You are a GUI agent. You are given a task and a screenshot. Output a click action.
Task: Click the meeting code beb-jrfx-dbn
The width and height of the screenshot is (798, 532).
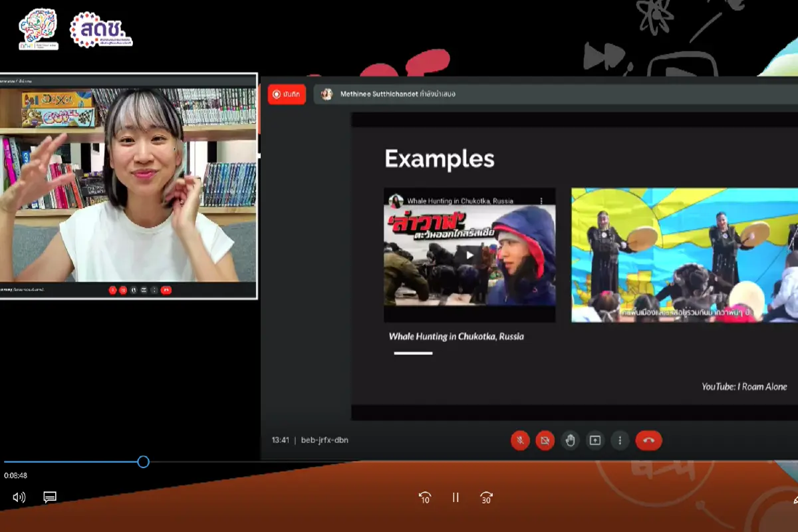(x=325, y=440)
